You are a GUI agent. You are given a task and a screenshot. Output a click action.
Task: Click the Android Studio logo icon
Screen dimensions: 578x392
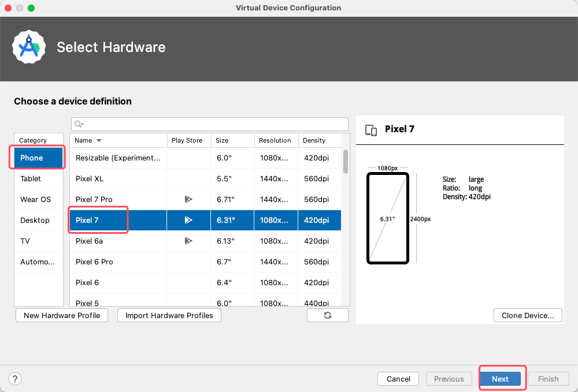29,47
